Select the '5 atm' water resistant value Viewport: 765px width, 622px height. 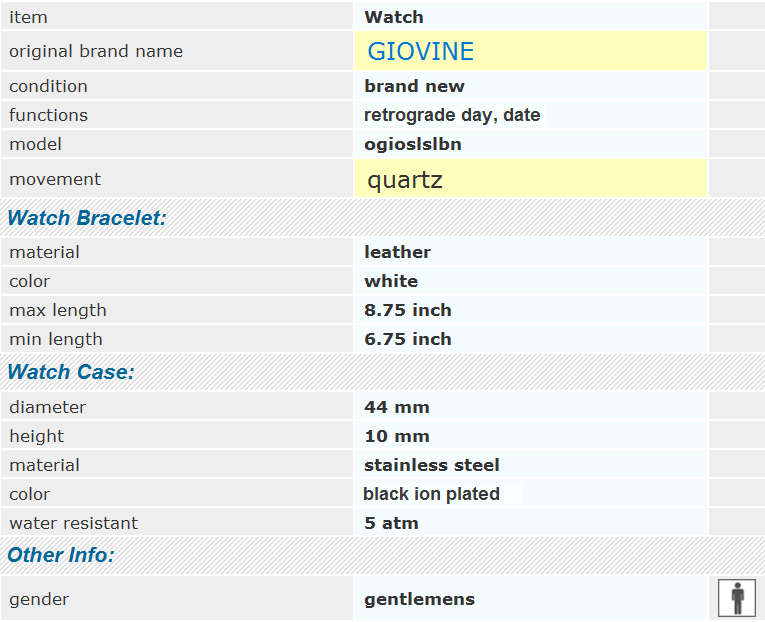pos(391,523)
